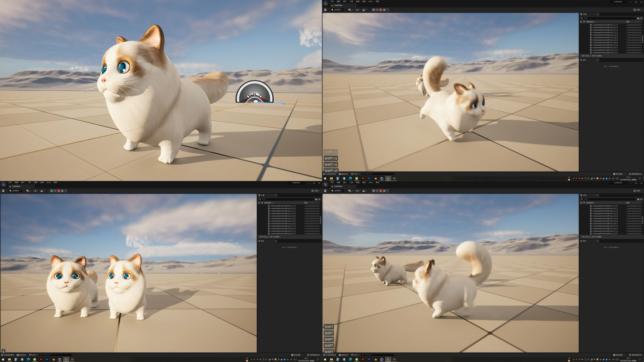Advance single frame in bottom-right editor
The image size is (644, 362).
[x=377, y=191]
